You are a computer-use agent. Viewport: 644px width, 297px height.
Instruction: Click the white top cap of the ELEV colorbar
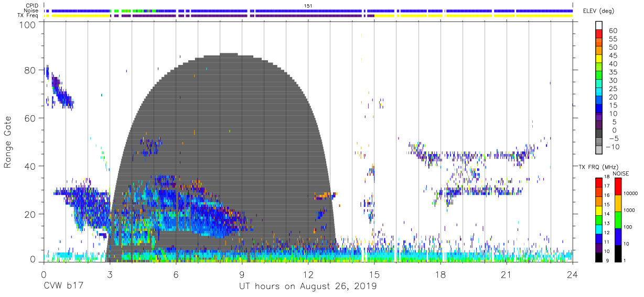[599, 26]
